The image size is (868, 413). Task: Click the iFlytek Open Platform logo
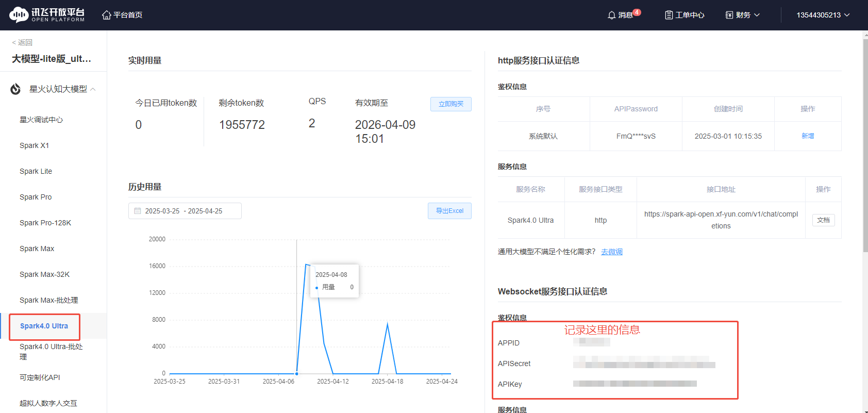(47, 15)
